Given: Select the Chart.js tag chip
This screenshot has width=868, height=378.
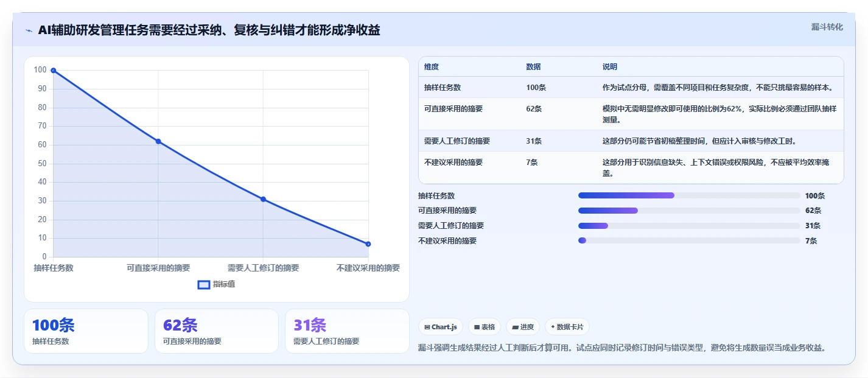Looking at the screenshot, I should tap(440, 327).
